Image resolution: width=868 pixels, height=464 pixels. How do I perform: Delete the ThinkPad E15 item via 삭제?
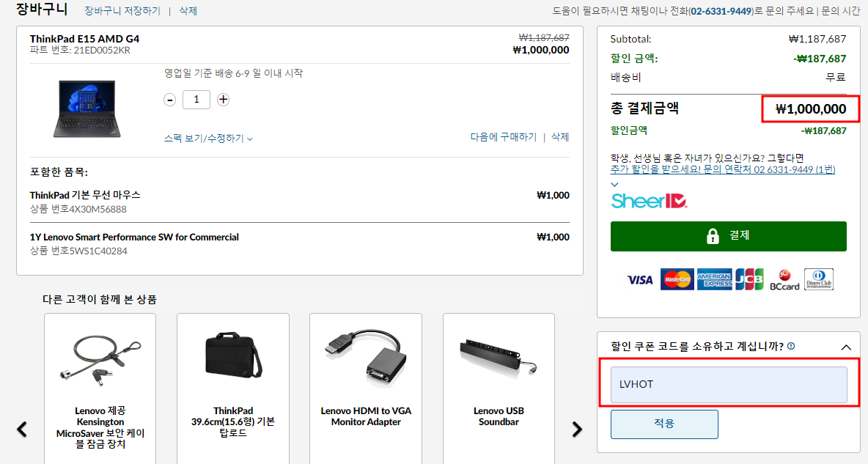[x=560, y=137]
